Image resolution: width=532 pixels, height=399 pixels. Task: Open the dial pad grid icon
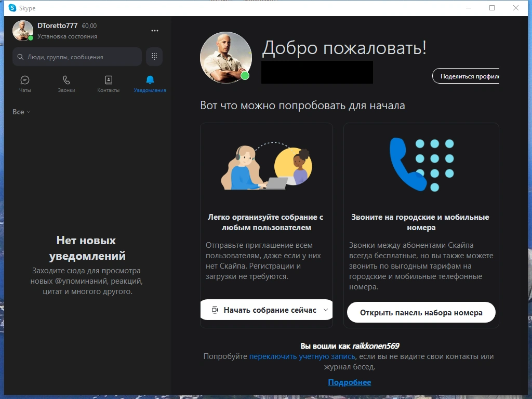click(154, 56)
